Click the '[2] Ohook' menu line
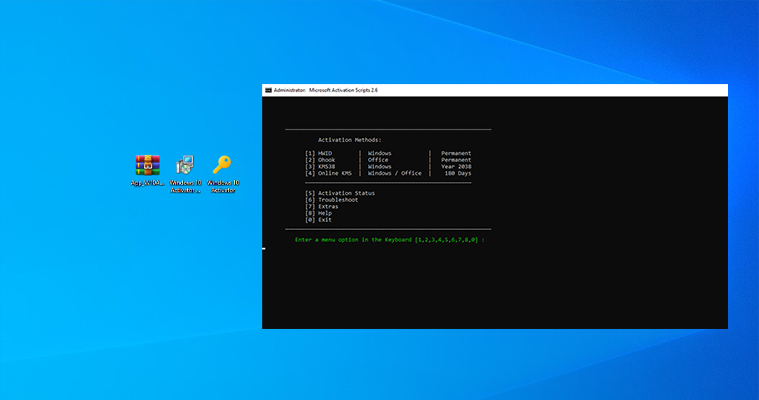The width and height of the screenshot is (759, 400). (320, 160)
